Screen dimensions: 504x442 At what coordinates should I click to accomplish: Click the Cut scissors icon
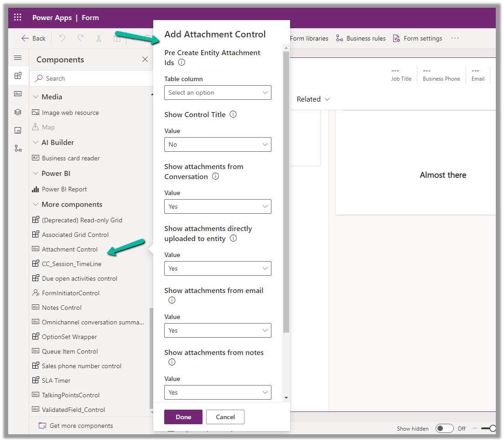[x=99, y=38]
